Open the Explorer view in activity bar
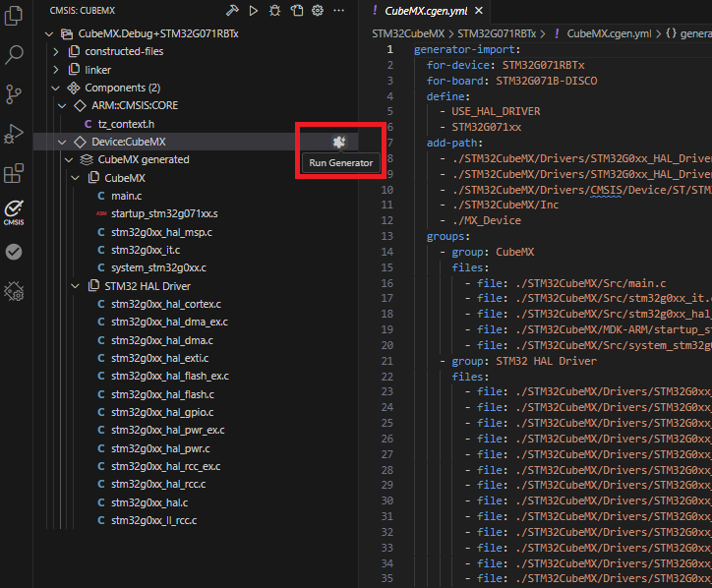The image size is (712, 588). point(14,16)
